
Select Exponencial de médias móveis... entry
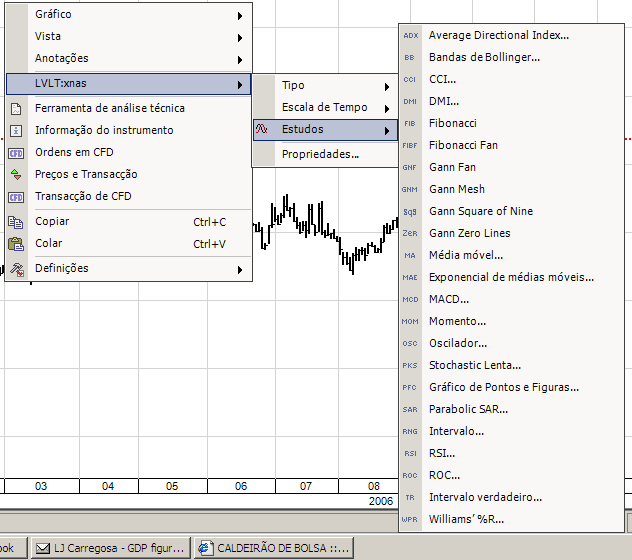coord(511,277)
